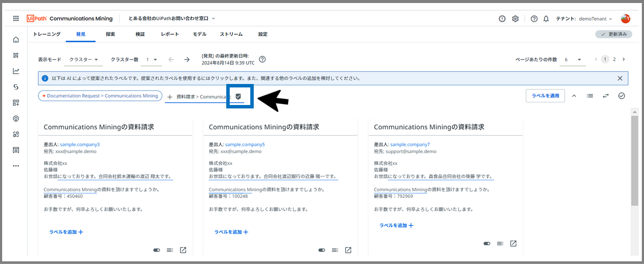The width and height of the screenshot is (644, 264).
Task: Click the ラベルを適用 button
Action: pos(545,96)
